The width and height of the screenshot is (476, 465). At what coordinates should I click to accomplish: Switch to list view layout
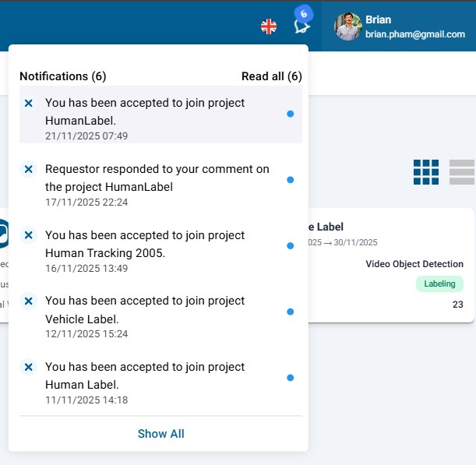tap(462, 172)
